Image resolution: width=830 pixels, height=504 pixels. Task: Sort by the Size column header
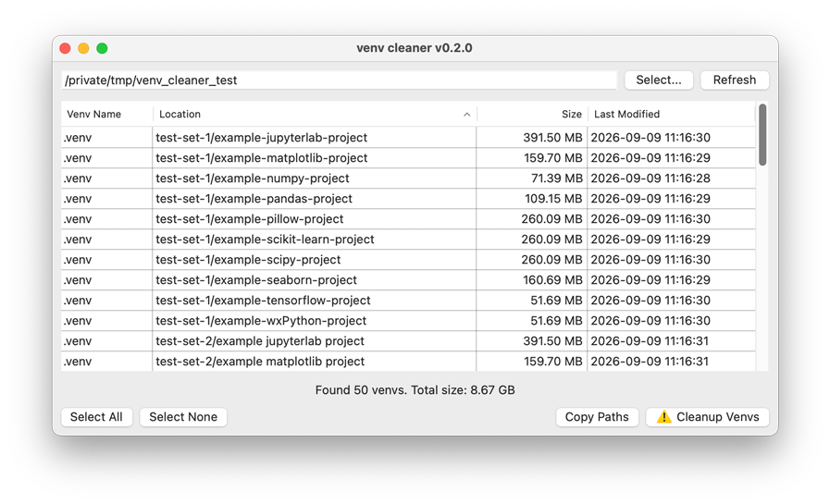coord(532,115)
